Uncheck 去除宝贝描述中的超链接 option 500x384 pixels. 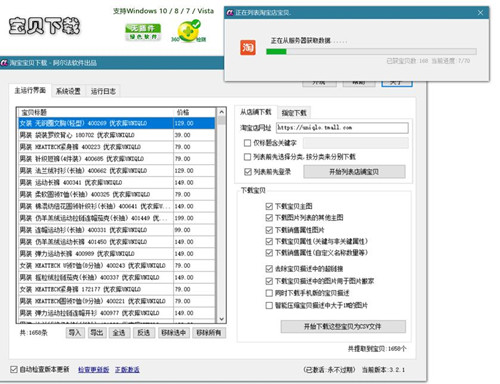point(269,268)
